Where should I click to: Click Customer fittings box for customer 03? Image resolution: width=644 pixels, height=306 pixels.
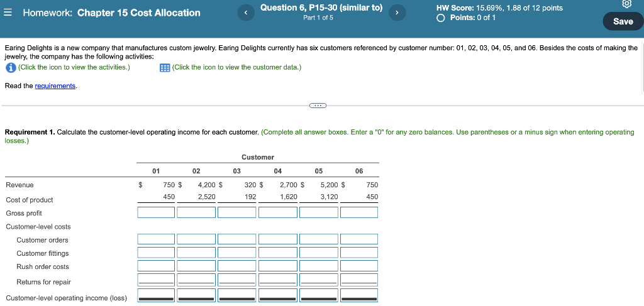[237, 253]
